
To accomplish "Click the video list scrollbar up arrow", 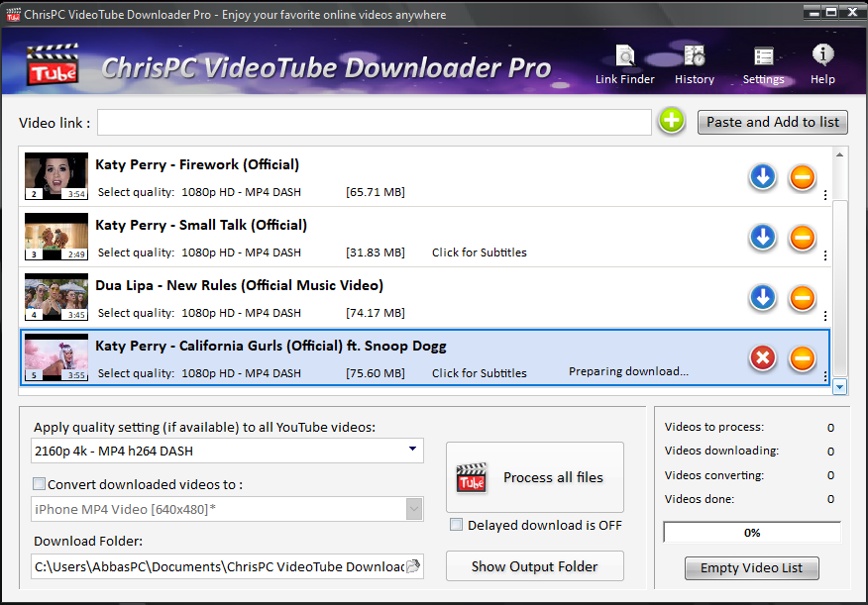I will tap(840, 154).
